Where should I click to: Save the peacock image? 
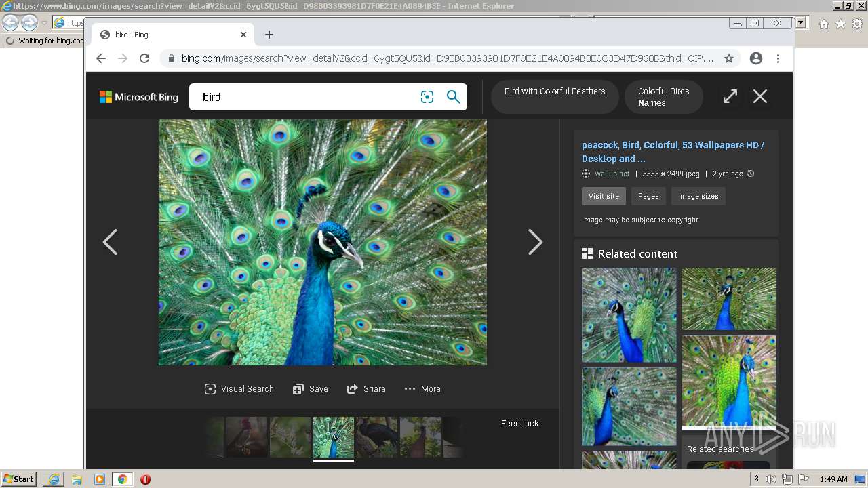point(311,389)
